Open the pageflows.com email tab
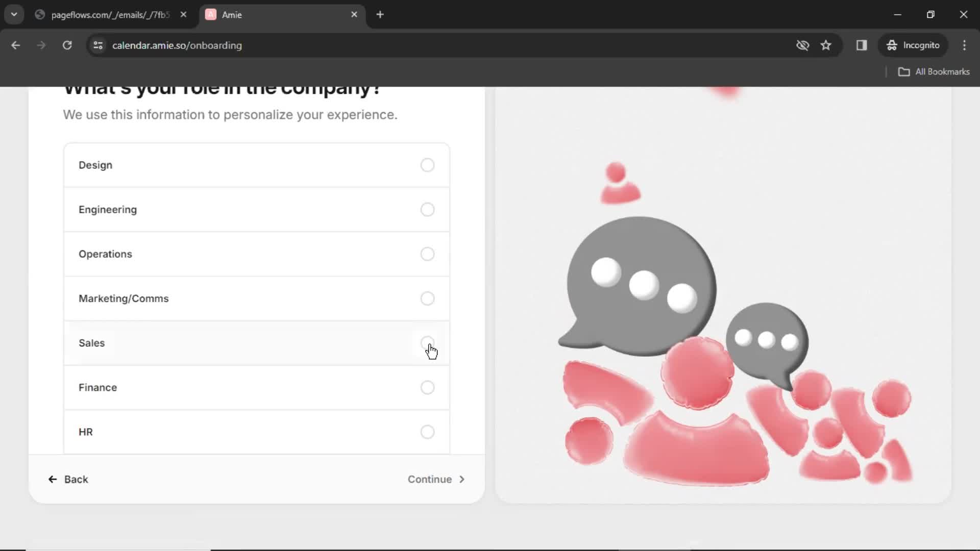 [x=110, y=15]
